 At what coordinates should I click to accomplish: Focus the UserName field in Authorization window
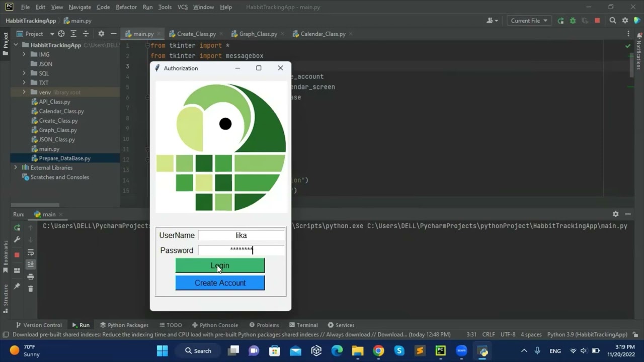pos(241,235)
